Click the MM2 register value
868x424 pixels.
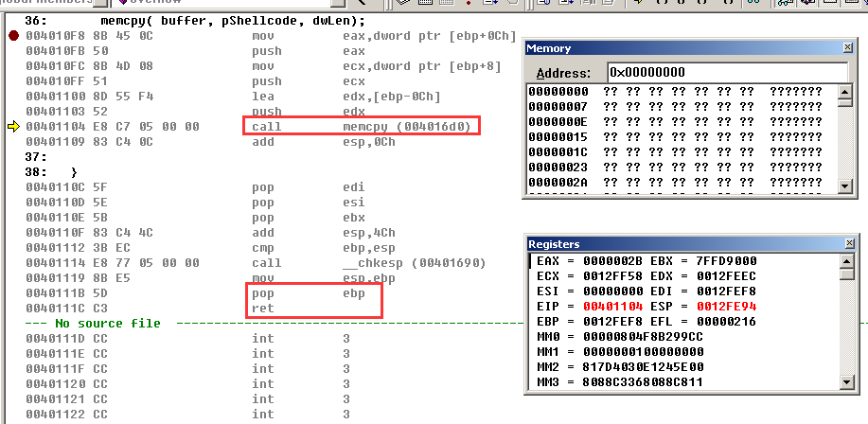tap(643, 366)
